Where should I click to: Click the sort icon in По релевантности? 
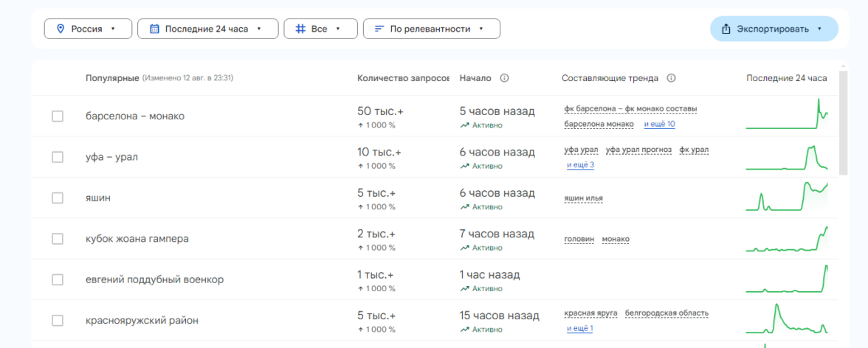[379, 29]
